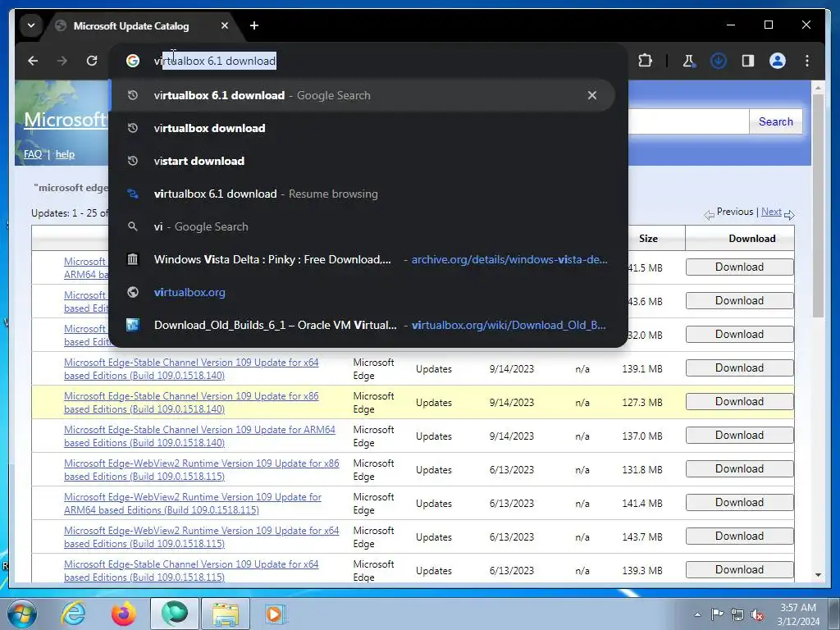This screenshot has height=630, width=840.
Task: Download the 139.3 MB Edge x64 update
Action: coord(739,570)
